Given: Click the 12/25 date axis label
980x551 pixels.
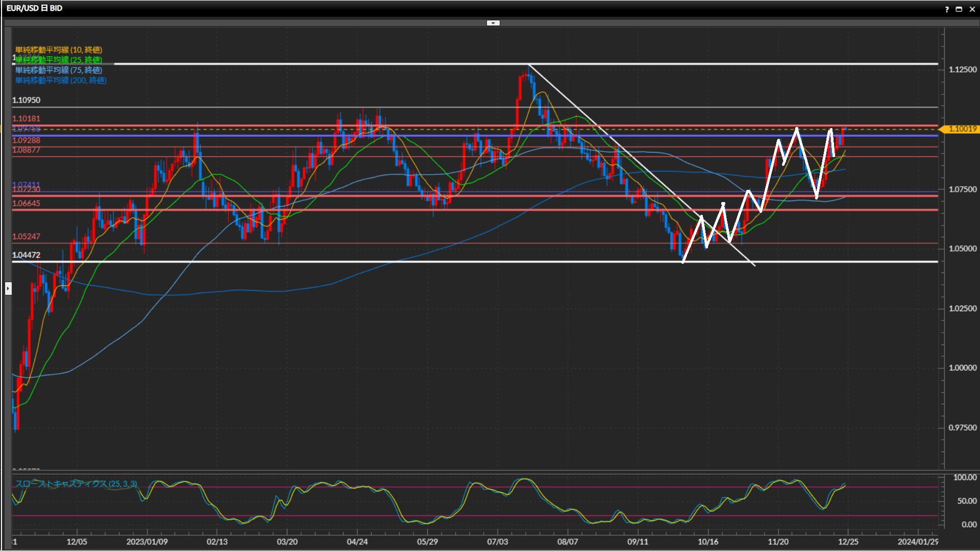Looking at the screenshot, I should 848,541.
